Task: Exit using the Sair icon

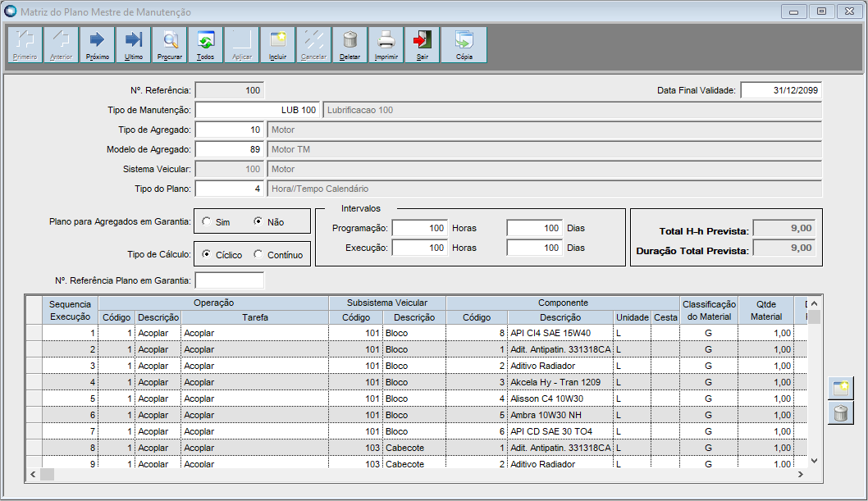Action: pyautogui.click(x=423, y=44)
